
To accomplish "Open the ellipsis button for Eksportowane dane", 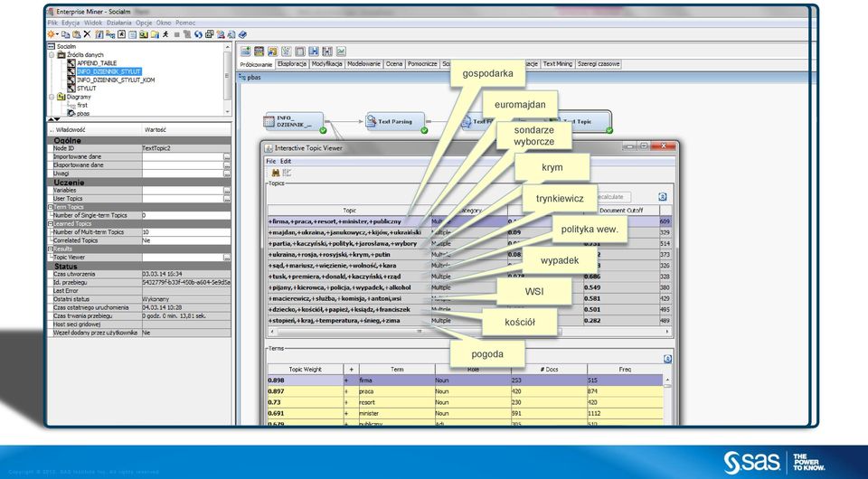I will tap(227, 165).
